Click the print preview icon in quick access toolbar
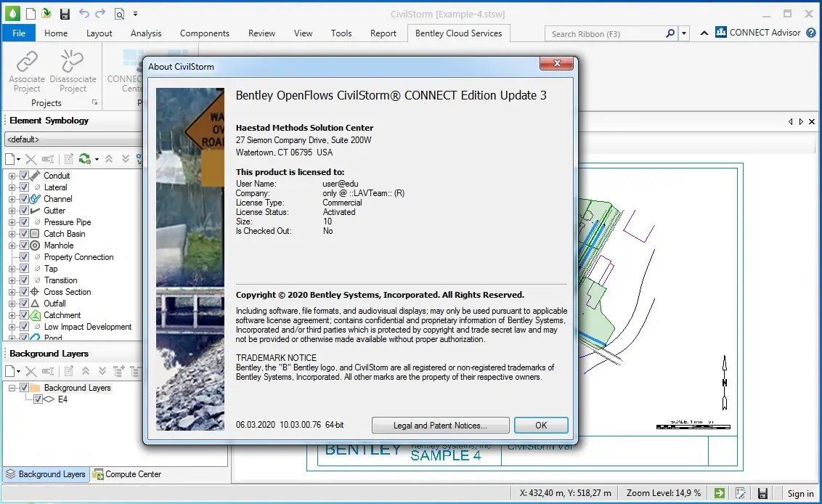Image resolution: width=822 pixels, height=504 pixels. click(120, 14)
